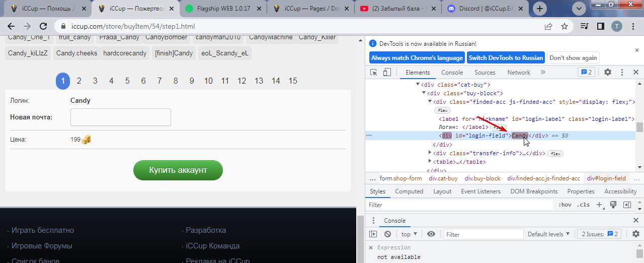Open the Event Listeners tab
The width and height of the screenshot is (644, 263).
click(x=480, y=191)
